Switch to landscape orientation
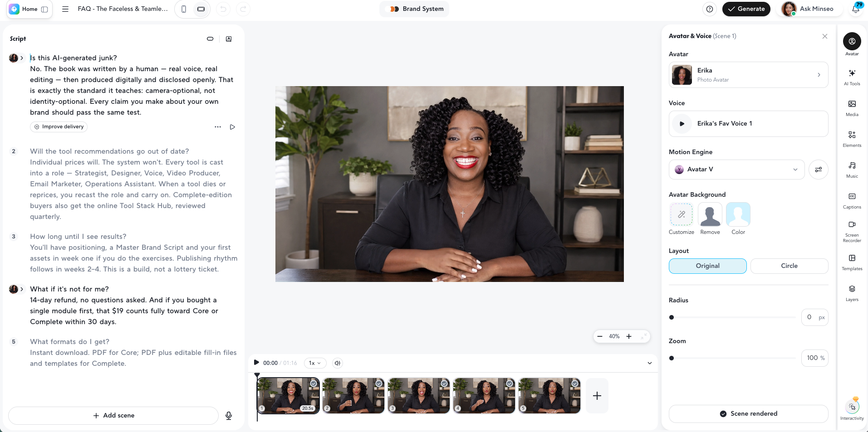This screenshot has height=432, width=868. coord(201,9)
